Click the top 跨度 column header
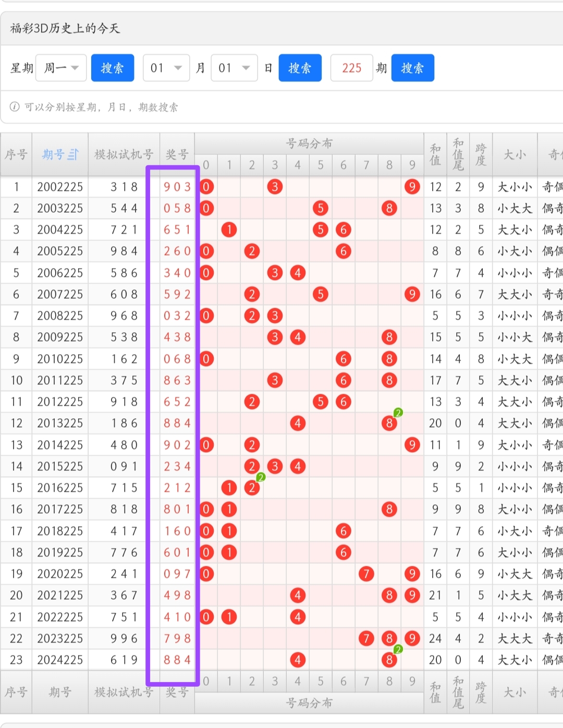The image size is (563, 728). coord(481,154)
